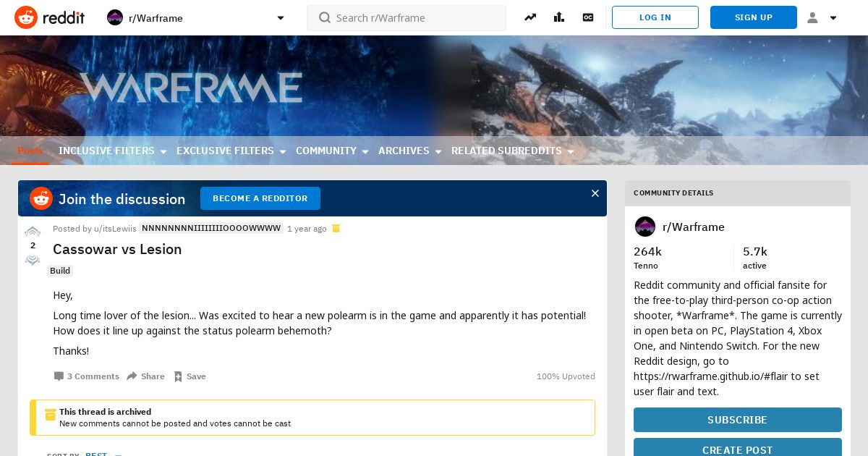
Task: Open the RELATED SUBREDDITS menu
Action: tap(506, 151)
